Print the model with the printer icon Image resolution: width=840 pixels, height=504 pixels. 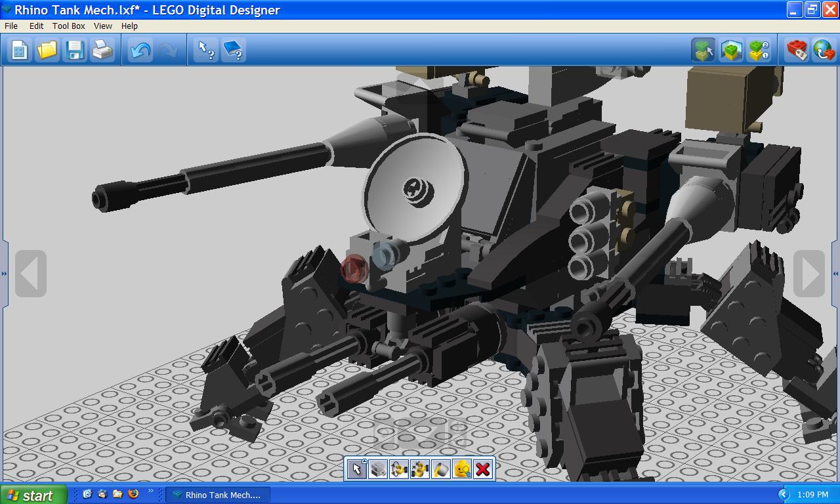click(102, 50)
